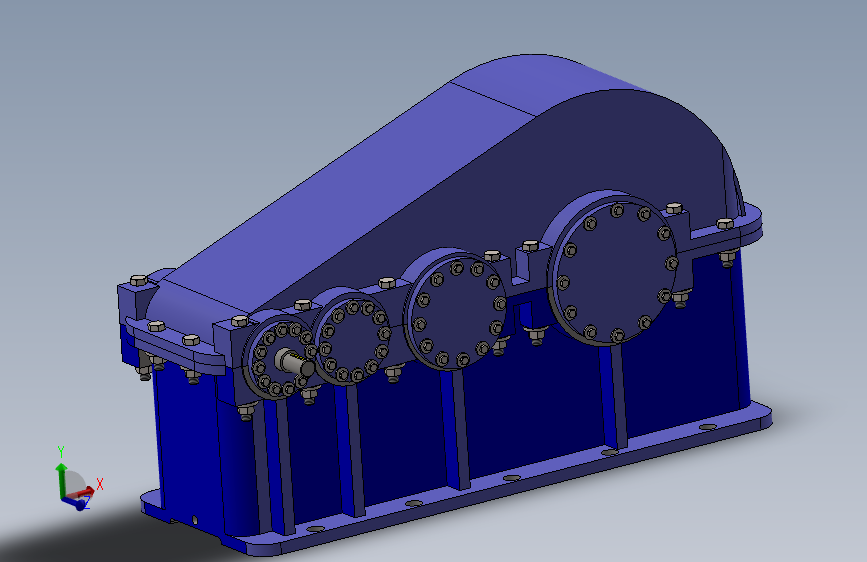Select the small blank bearing cover beside the shaft
The image size is (867, 562).
[354, 341]
